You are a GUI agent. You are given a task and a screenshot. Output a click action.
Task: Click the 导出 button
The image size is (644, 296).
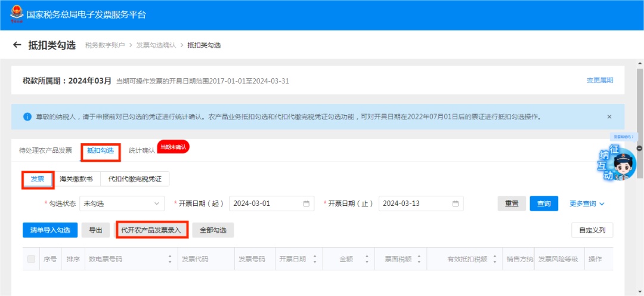coord(95,230)
